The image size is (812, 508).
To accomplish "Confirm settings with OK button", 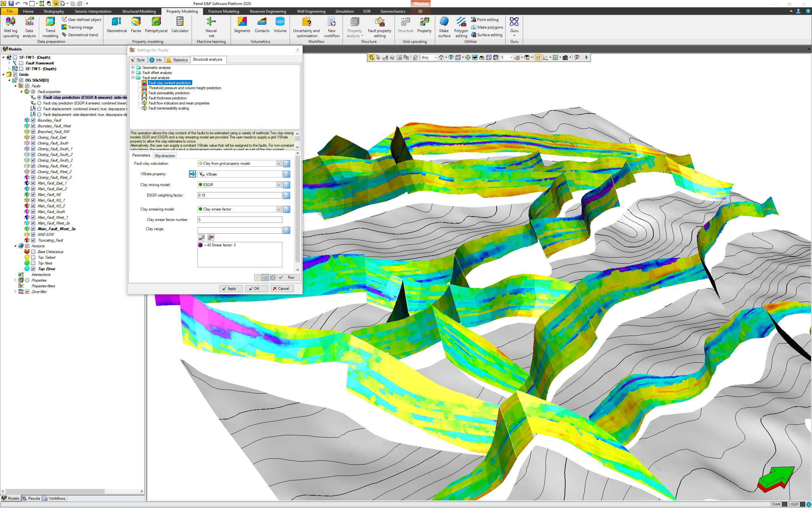I will (256, 289).
